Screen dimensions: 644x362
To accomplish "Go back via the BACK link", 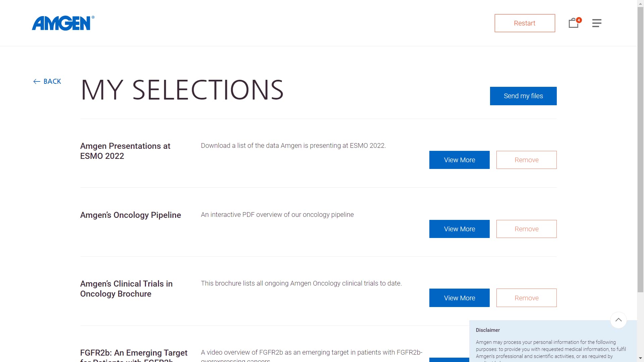I will pos(52,81).
